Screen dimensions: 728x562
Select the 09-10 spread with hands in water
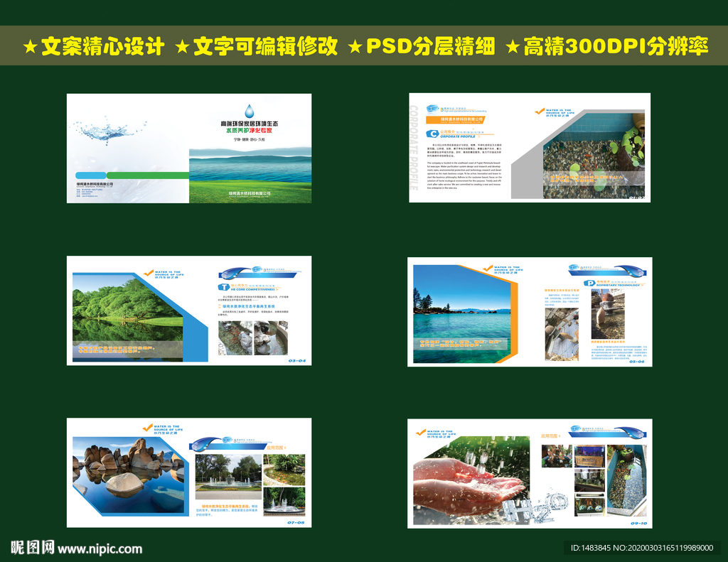point(530,473)
